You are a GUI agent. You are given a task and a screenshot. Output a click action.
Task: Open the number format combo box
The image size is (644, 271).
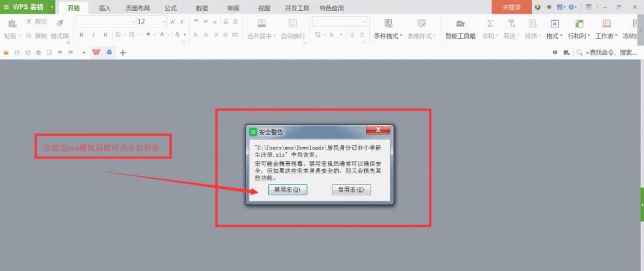(x=339, y=21)
